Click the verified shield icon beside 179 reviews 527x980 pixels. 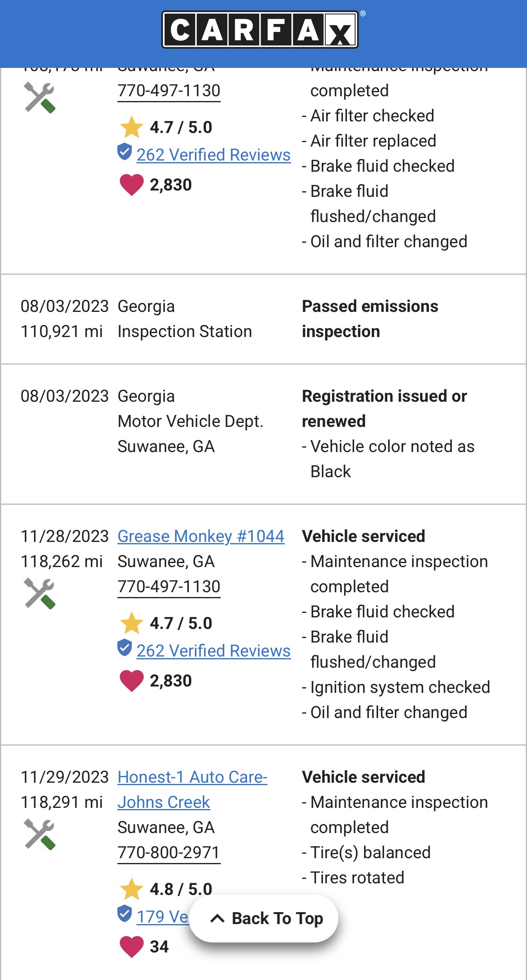coord(125,913)
